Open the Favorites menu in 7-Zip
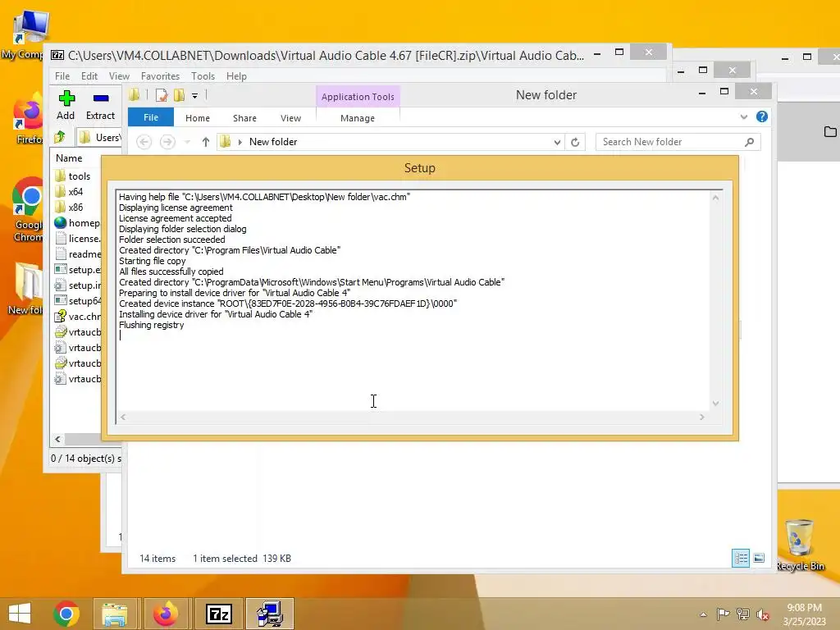 (160, 76)
